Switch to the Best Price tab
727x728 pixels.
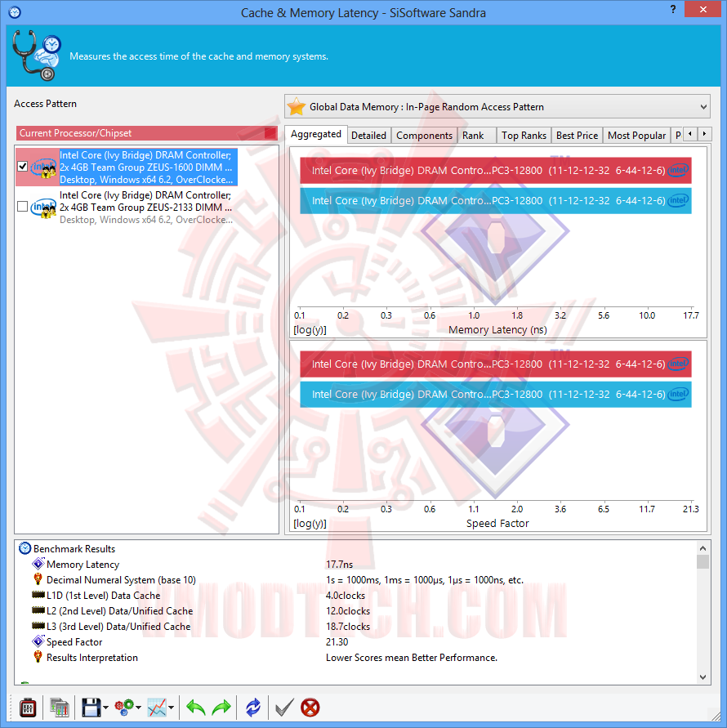(577, 135)
